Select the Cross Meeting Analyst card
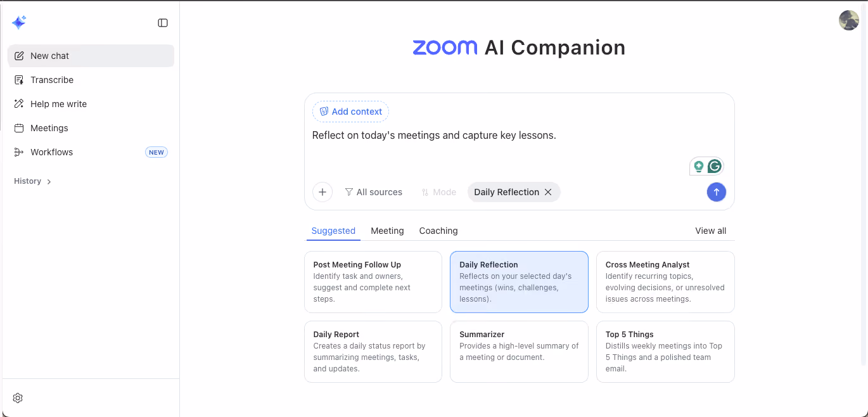This screenshot has width=868, height=417. [665, 282]
